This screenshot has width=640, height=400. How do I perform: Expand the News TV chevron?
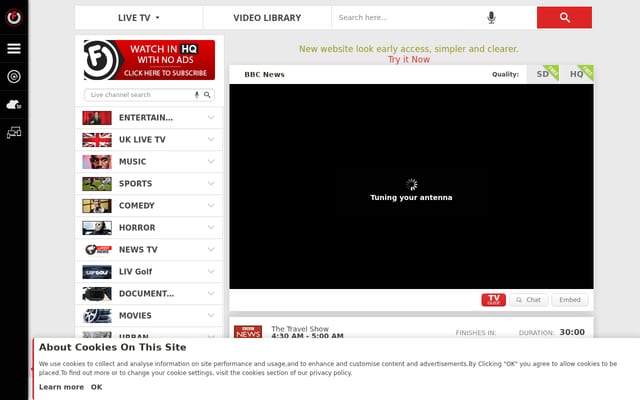211,250
